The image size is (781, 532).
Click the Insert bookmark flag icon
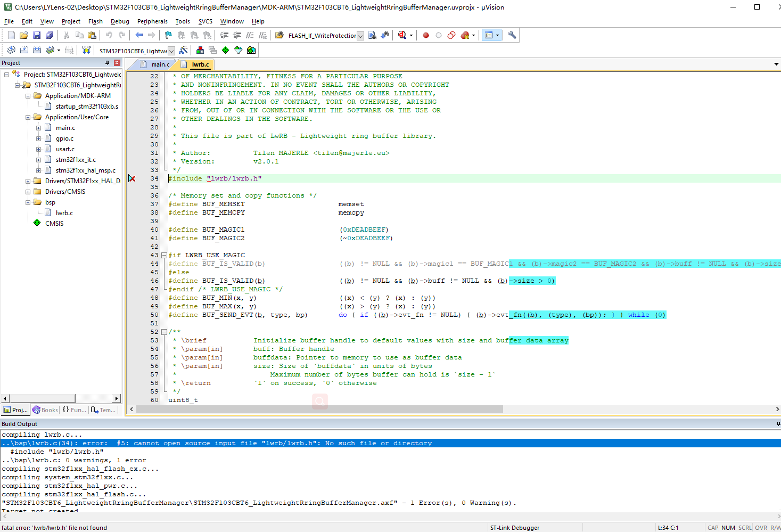[x=168, y=35]
